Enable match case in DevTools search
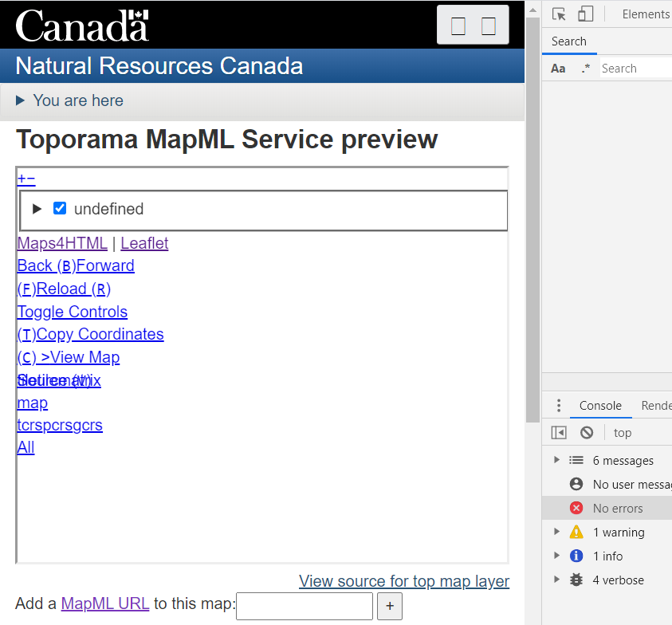Viewport: 672px width, 625px height. pos(558,68)
